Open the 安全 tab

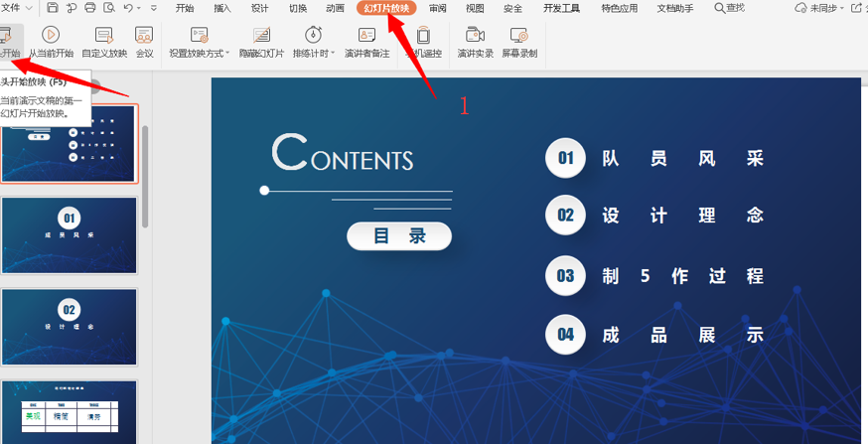tap(512, 8)
